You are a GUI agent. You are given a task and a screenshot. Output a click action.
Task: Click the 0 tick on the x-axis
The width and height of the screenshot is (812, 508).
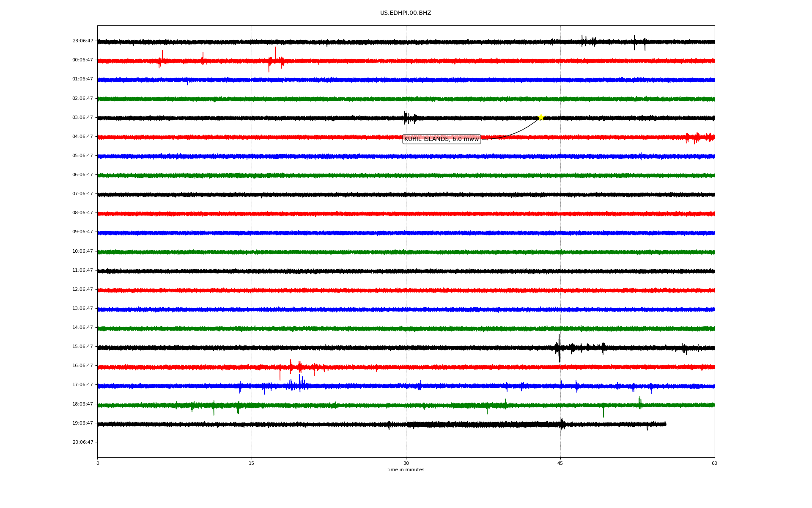click(x=98, y=464)
